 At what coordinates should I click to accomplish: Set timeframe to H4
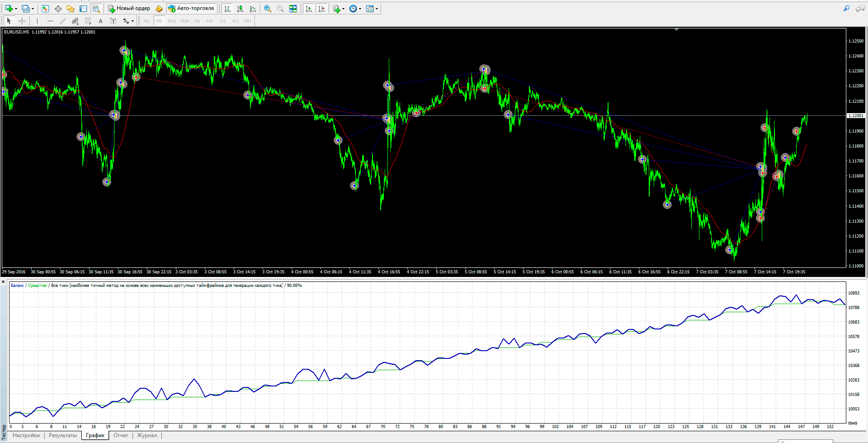point(210,21)
